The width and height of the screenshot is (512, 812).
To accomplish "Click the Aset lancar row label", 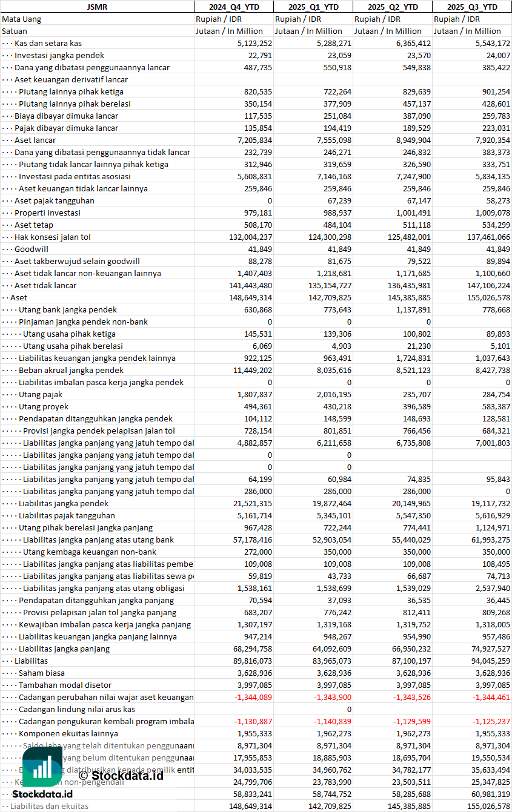I will coord(35,140).
